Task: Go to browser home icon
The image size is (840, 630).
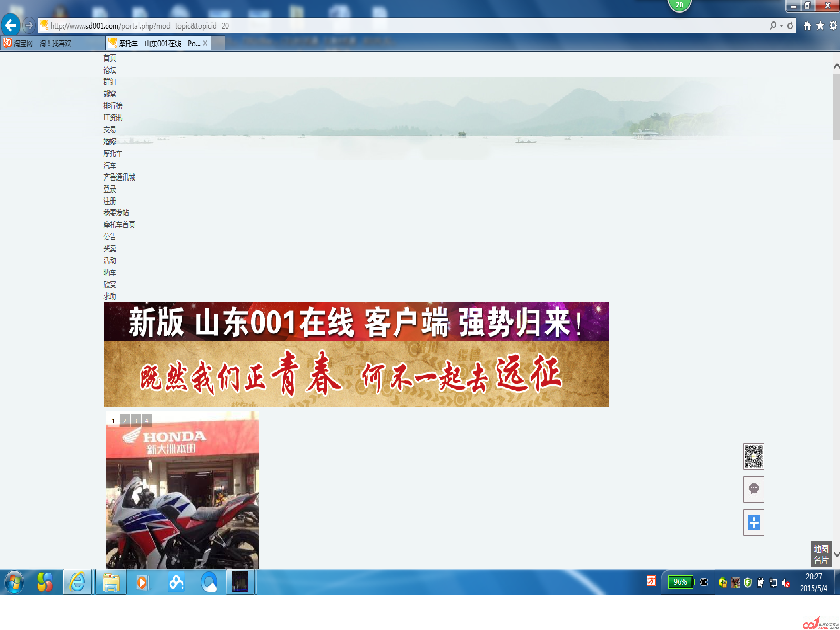Action: (x=807, y=26)
